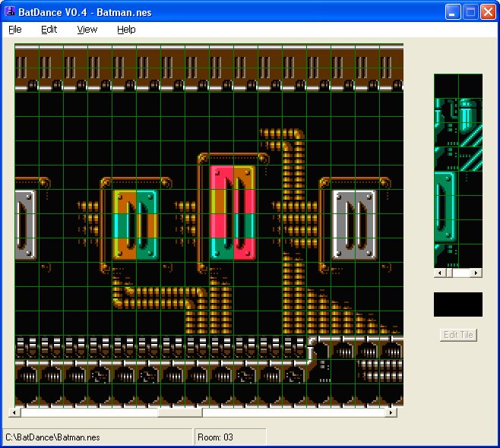Select the teal canister tile in palette

click(x=470, y=111)
